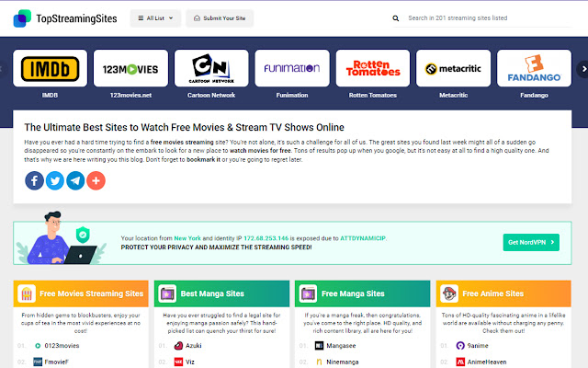Click the Ninemanga favicon

pyautogui.click(x=319, y=362)
